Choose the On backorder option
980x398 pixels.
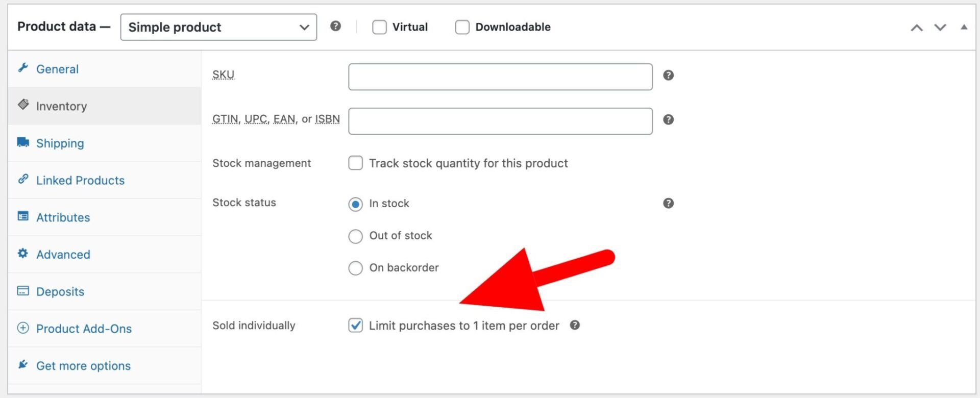355,268
